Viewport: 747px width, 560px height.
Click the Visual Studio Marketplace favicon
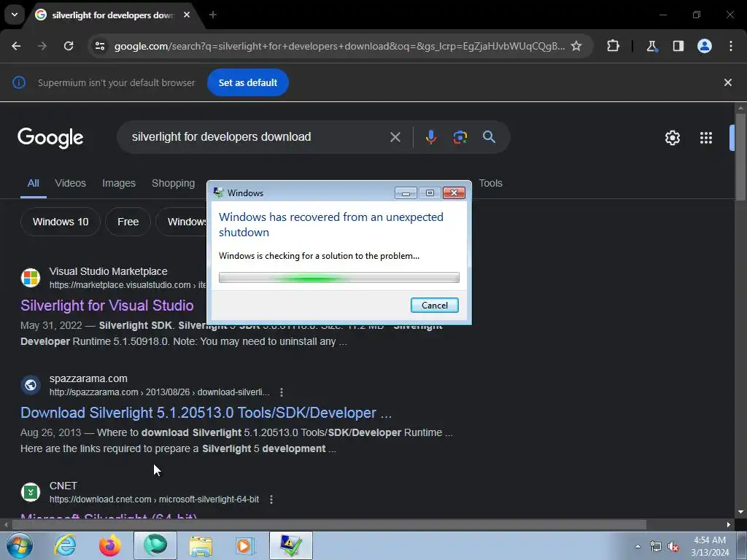(31, 278)
